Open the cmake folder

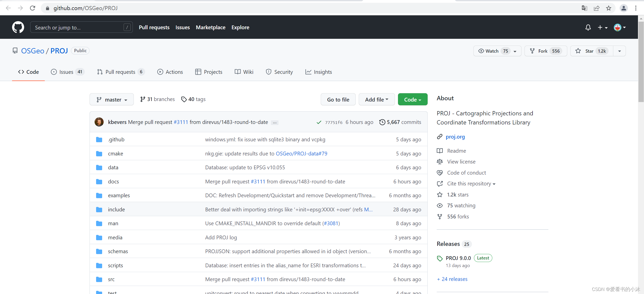click(115, 153)
